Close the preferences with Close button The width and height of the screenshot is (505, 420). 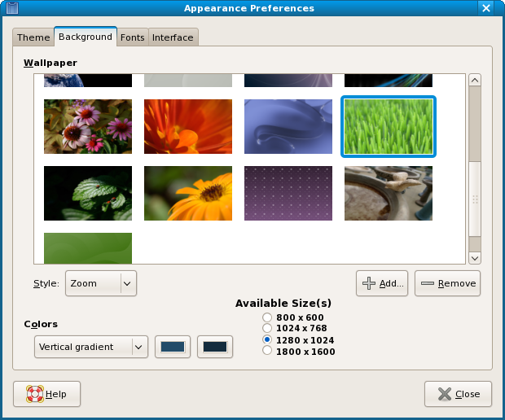[458, 394]
